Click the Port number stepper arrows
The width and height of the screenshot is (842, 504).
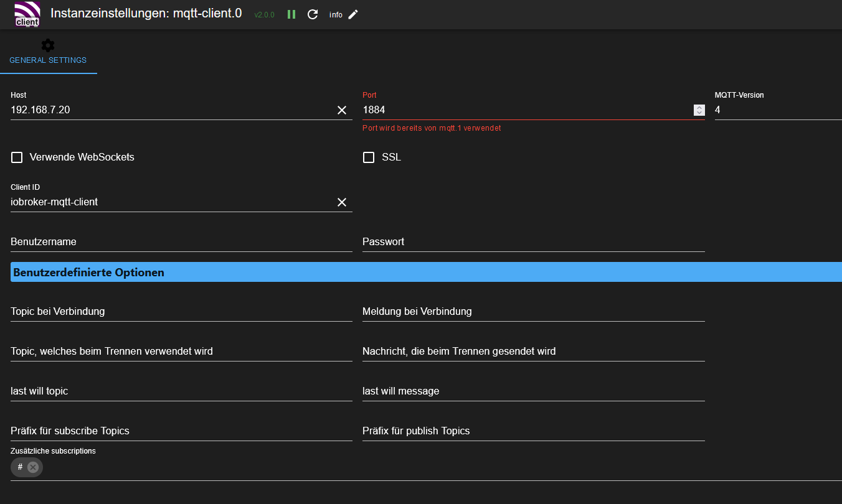click(699, 110)
